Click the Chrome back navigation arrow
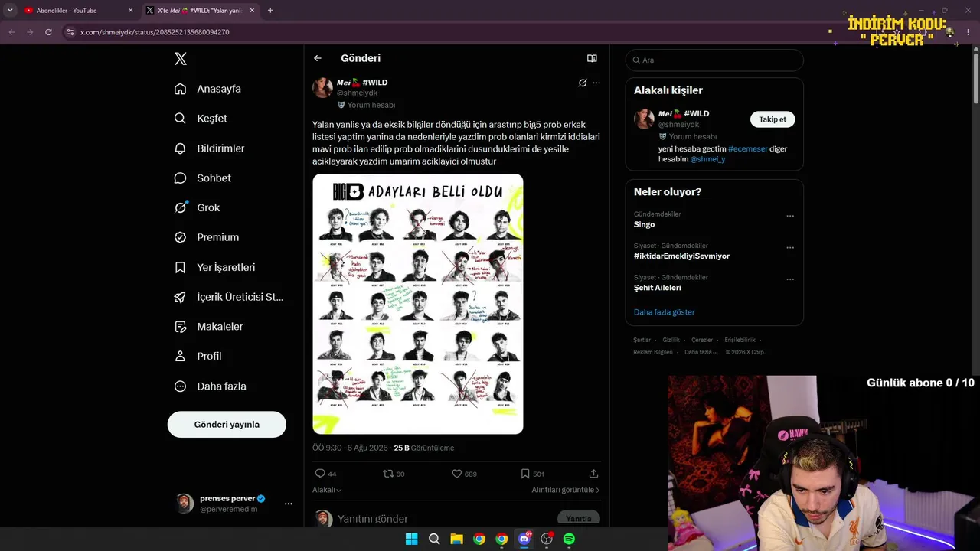The image size is (980, 551). click(11, 32)
